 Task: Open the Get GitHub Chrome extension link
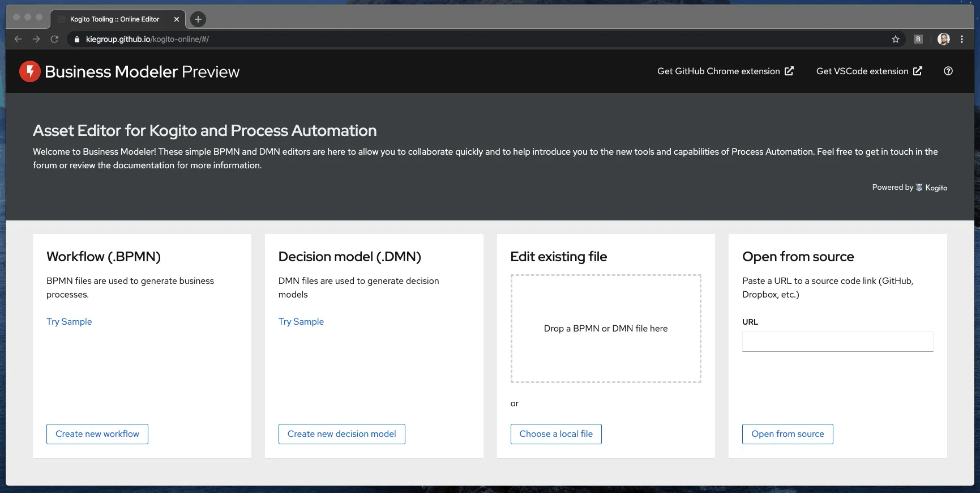click(x=725, y=71)
